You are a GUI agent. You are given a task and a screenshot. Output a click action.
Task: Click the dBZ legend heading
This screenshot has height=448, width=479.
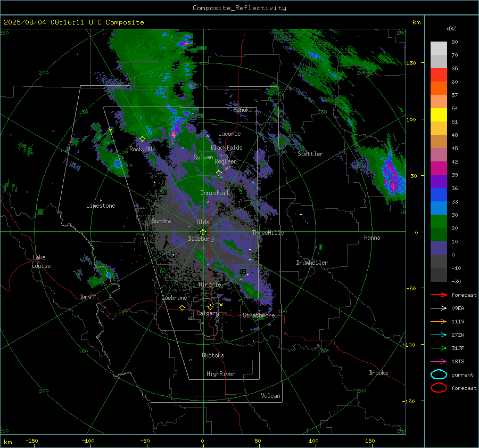click(x=451, y=29)
